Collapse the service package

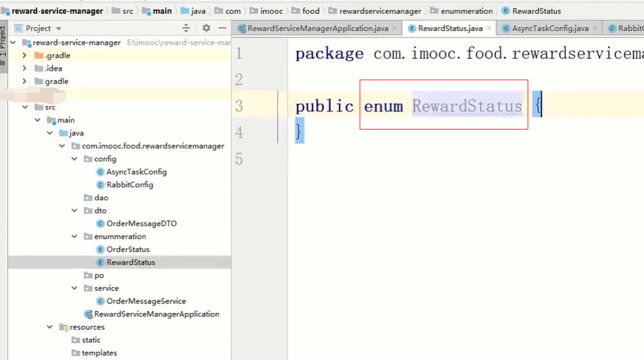pyautogui.click(x=74, y=288)
